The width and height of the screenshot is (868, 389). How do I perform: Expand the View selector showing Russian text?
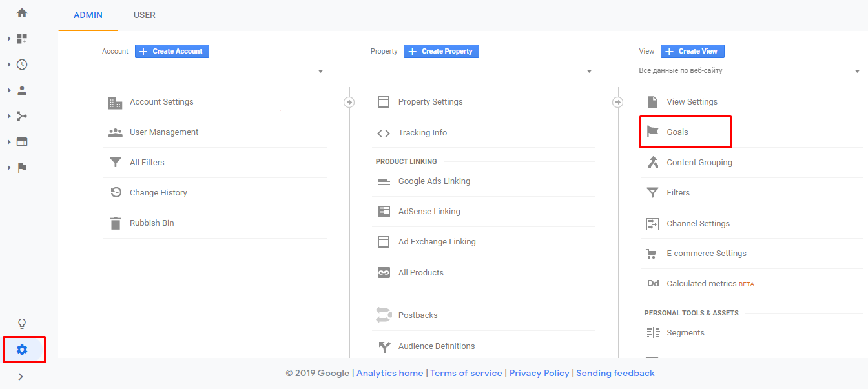click(x=858, y=71)
